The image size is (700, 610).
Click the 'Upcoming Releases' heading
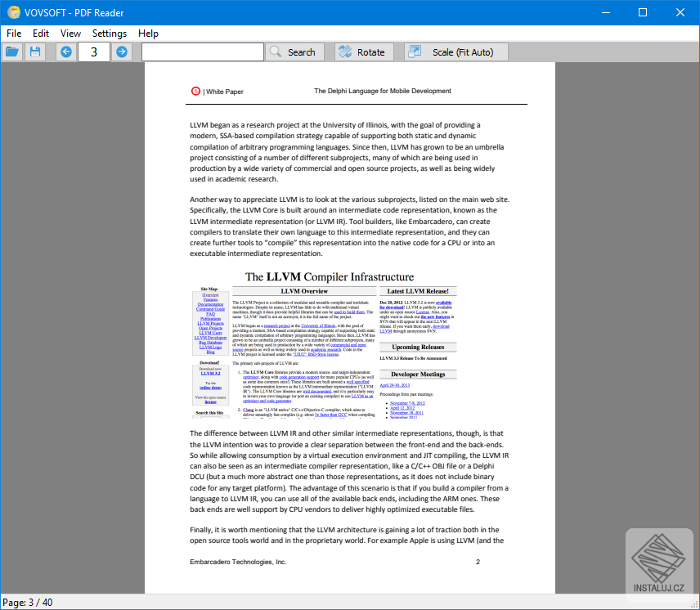pyautogui.click(x=418, y=347)
